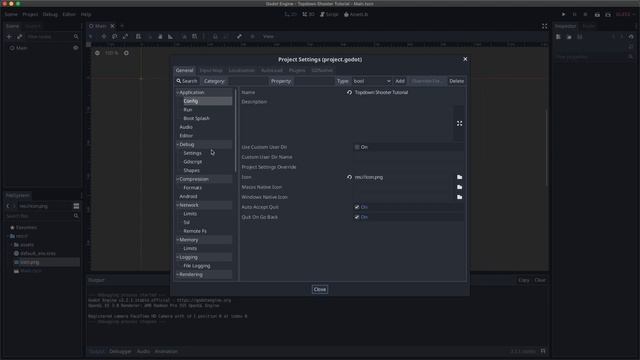Open the Scene menu
The width and height of the screenshot is (640, 360).
click(11, 14)
